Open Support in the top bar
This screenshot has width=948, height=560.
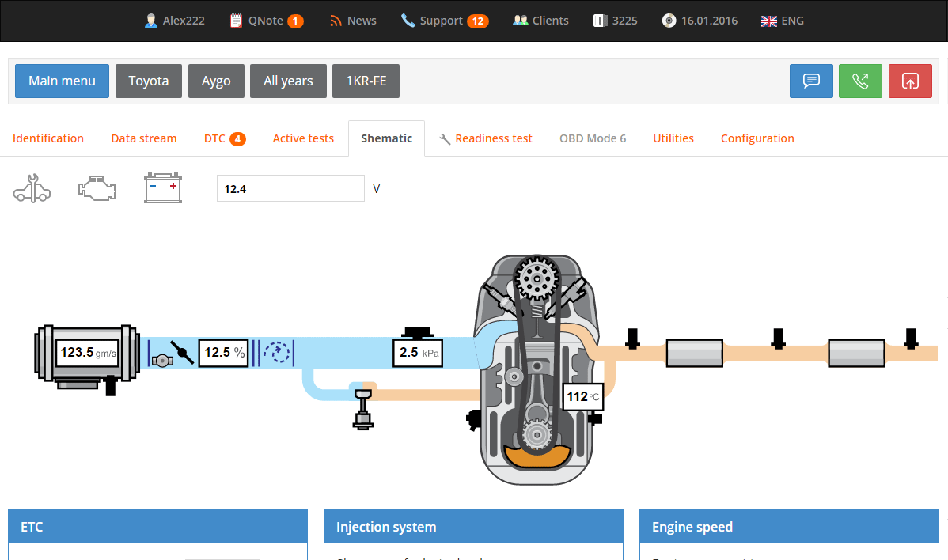click(444, 21)
